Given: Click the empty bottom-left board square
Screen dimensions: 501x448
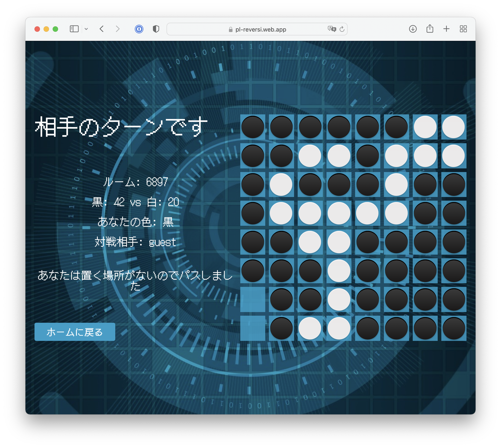Looking at the screenshot, I should click(253, 328).
